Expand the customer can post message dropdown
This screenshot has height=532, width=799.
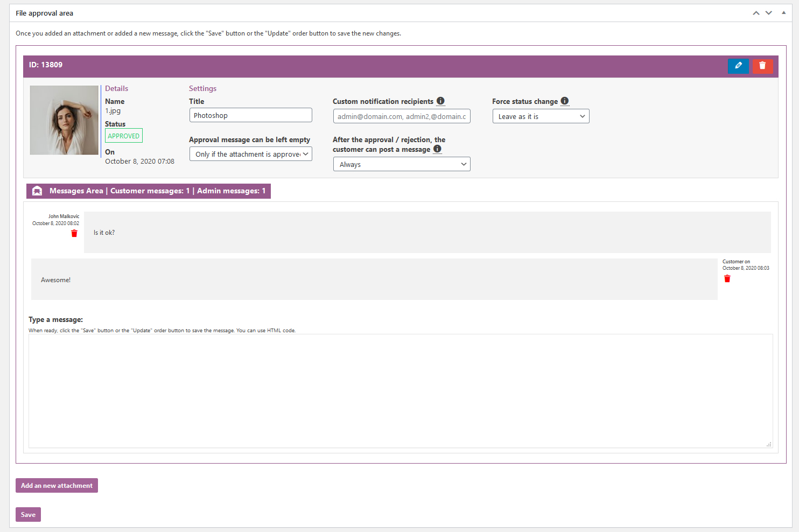click(x=401, y=164)
